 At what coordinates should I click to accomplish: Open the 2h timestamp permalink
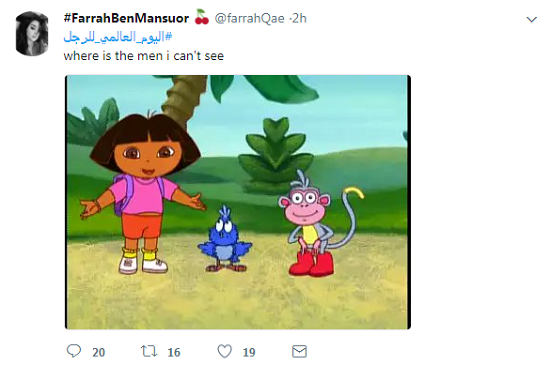(299, 18)
